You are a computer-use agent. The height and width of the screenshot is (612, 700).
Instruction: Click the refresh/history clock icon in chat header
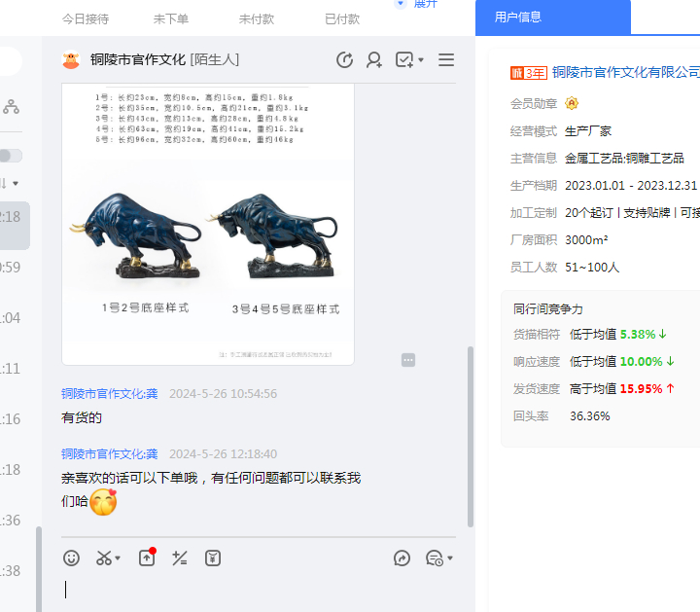click(x=344, y=60)
